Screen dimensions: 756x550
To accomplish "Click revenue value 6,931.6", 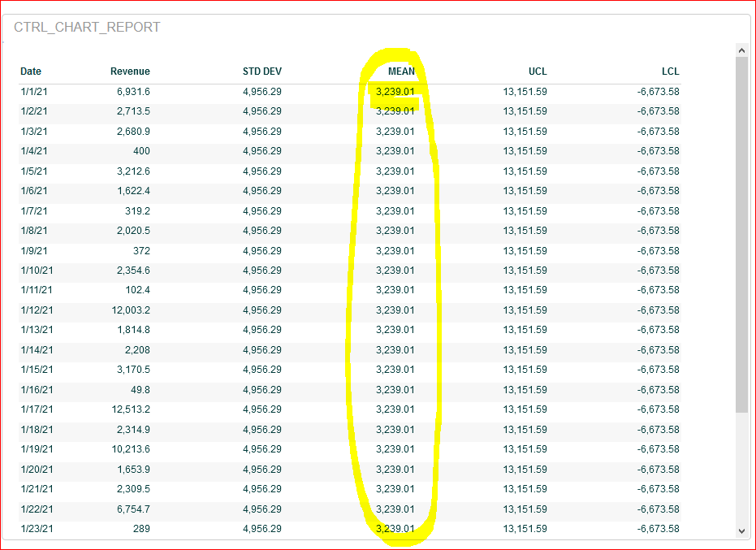I will 133,92.
